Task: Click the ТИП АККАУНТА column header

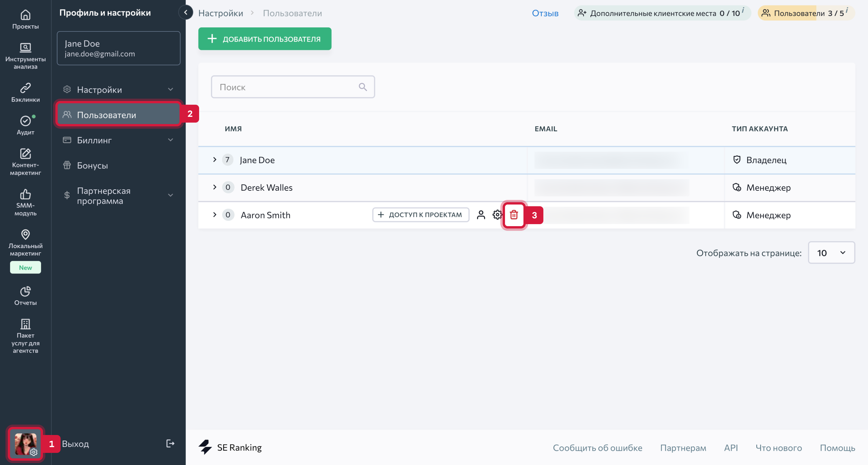Action: coord(759,129)
